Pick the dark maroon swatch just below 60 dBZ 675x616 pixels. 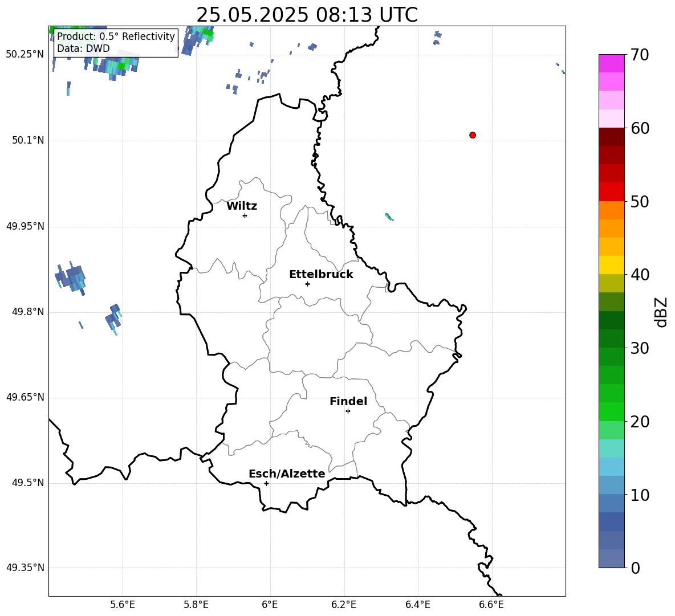point(611,137)
